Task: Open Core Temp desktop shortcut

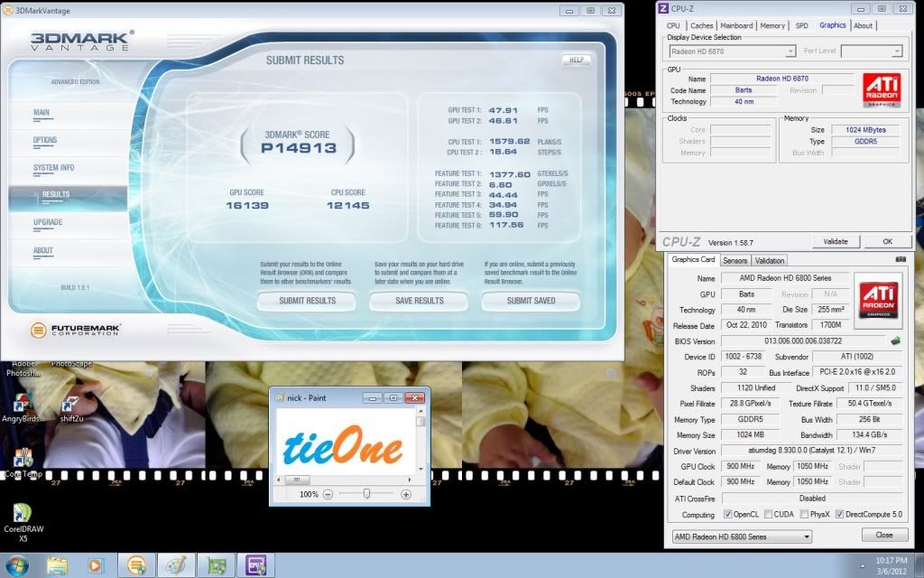Action: coord(23,463)
